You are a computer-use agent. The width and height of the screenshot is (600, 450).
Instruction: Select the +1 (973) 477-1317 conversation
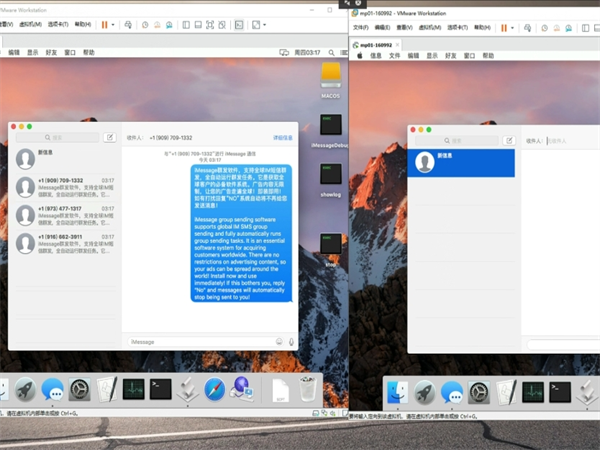click(x=63, y=215)
